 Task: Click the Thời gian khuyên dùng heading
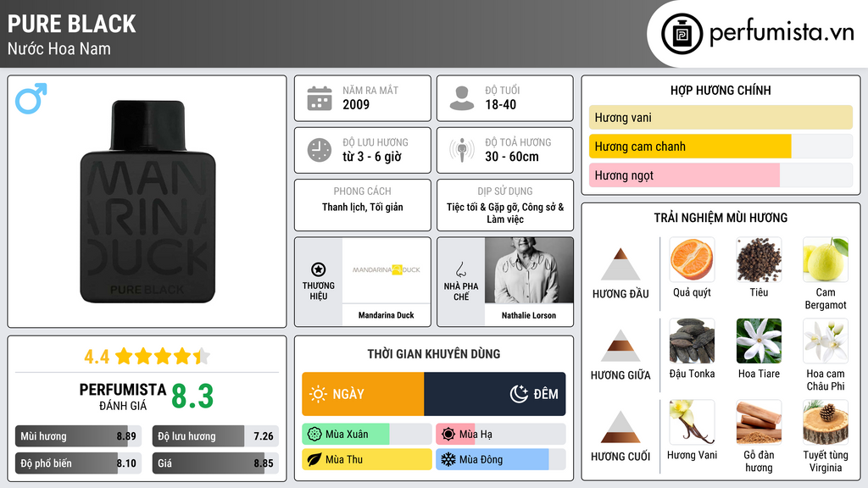pos(434,354)
